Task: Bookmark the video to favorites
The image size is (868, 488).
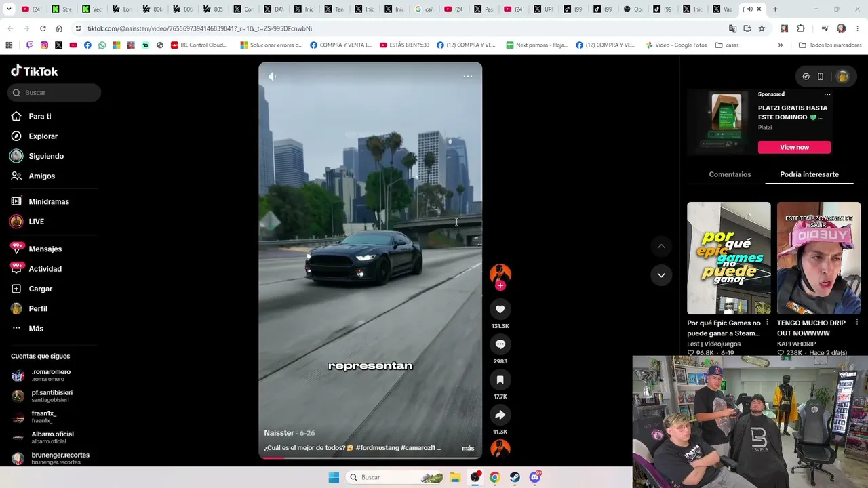Action: point(500,380)
